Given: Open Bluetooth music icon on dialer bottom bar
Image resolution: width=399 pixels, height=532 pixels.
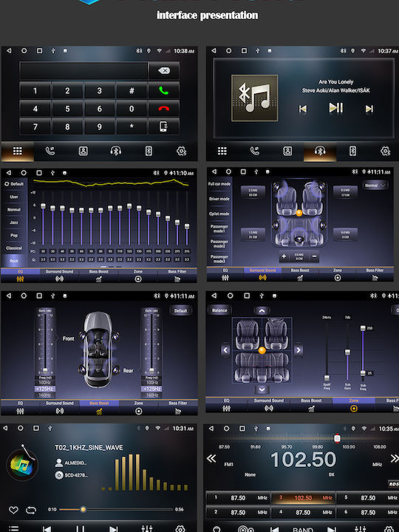Looking at the screenshot, I should [116, 151].
